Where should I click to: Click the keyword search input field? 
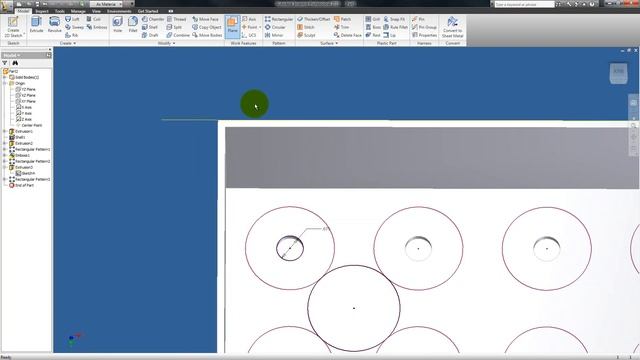(524, 4)
